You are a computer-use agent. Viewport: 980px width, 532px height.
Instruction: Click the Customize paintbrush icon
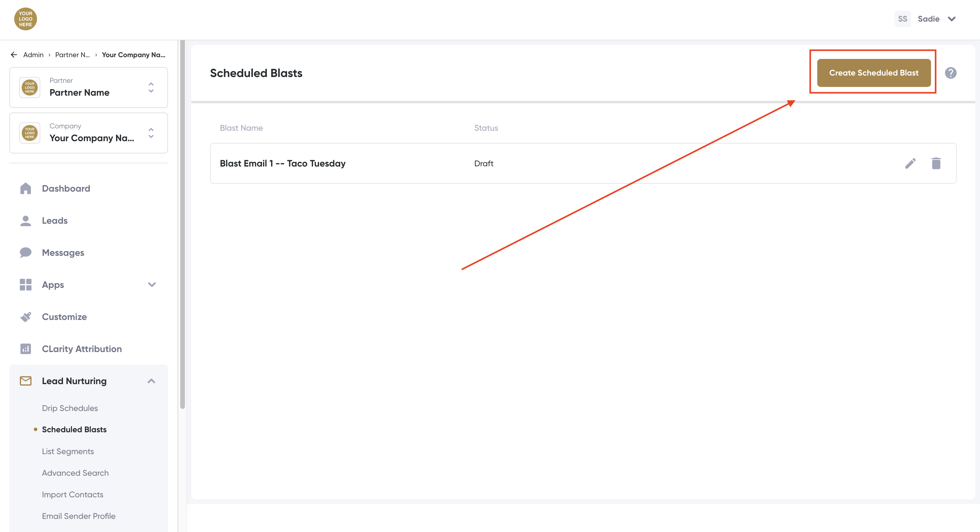(25, 317)
